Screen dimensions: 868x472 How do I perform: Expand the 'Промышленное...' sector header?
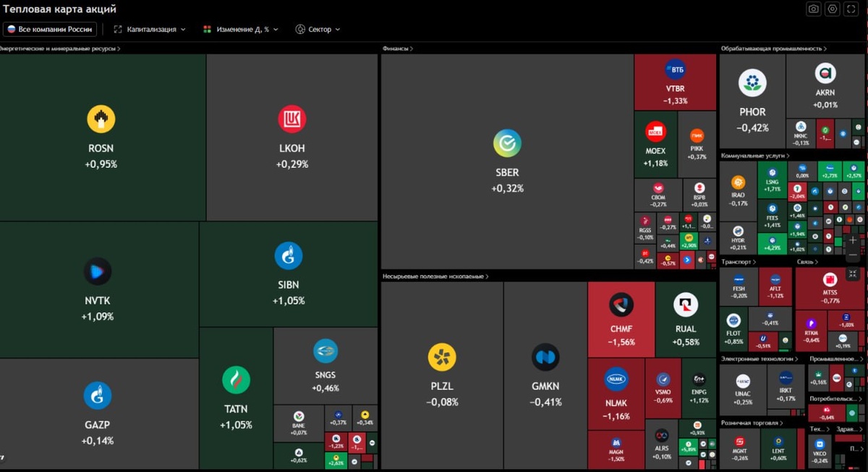(x=835, y=358)
